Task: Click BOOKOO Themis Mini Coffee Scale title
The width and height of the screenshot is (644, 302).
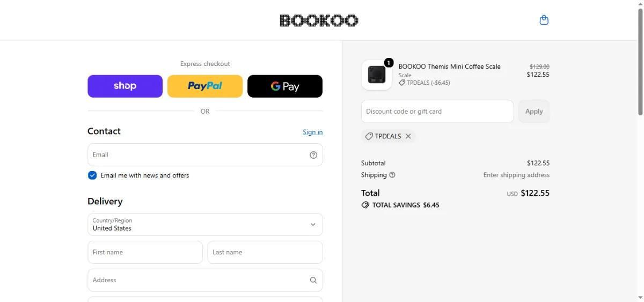Action: coord(449,67)
